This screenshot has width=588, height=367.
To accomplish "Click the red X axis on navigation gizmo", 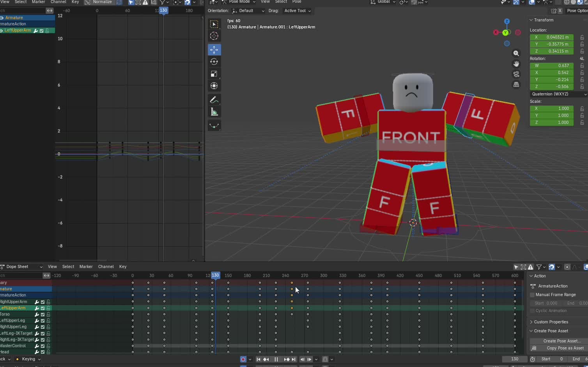I will coord(496,32).
